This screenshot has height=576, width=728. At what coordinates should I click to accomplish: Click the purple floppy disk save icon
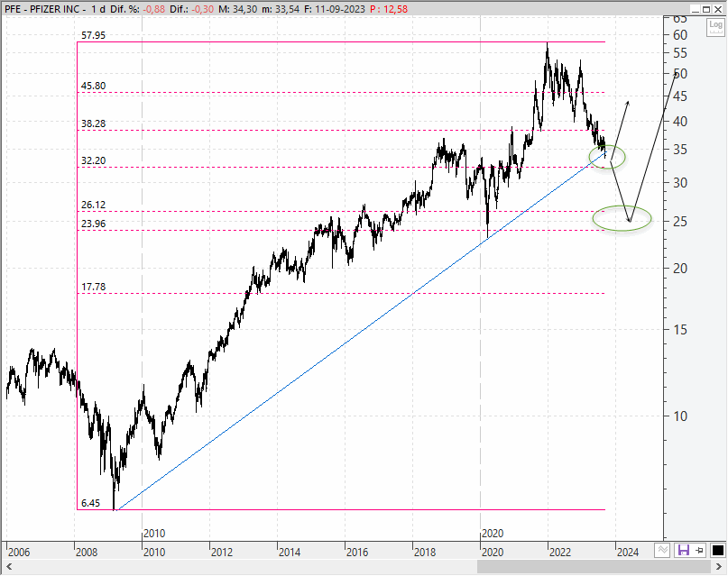684,551
